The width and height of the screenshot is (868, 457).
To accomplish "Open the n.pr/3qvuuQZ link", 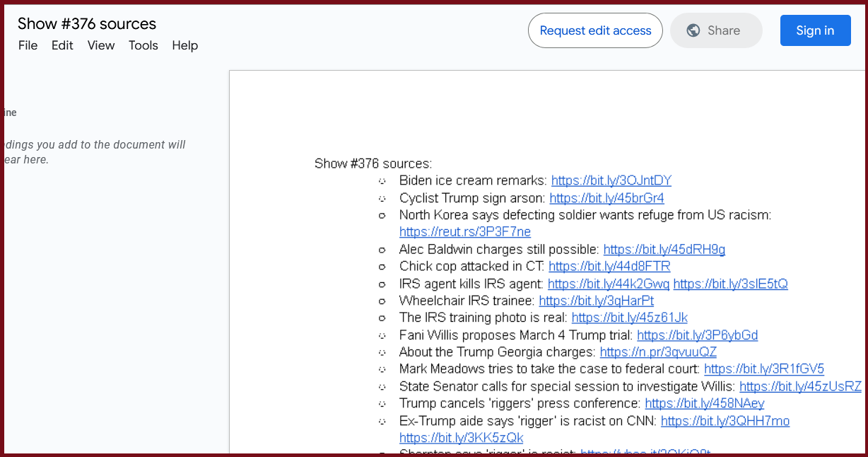I will [x=659, y=352].
